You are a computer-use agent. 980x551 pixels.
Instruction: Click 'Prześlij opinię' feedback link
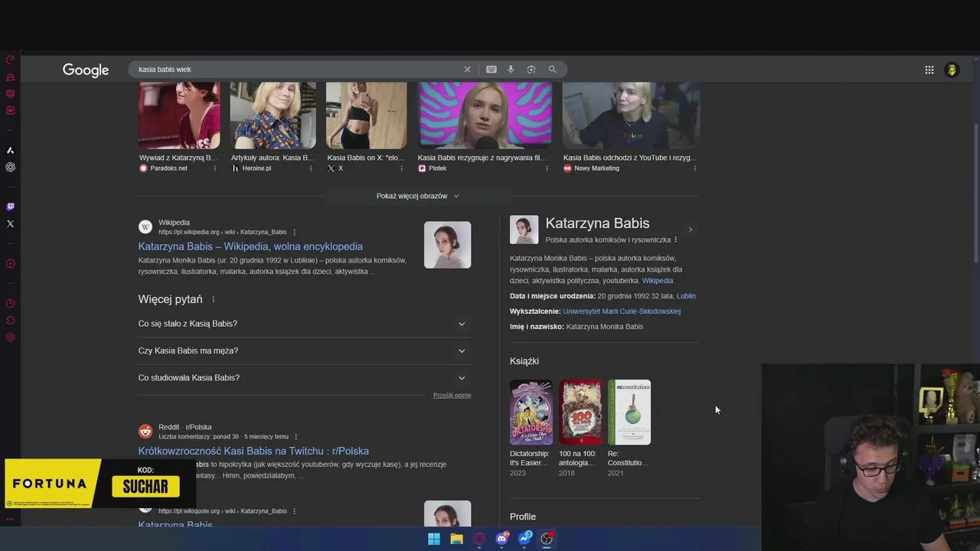(452, 396)
